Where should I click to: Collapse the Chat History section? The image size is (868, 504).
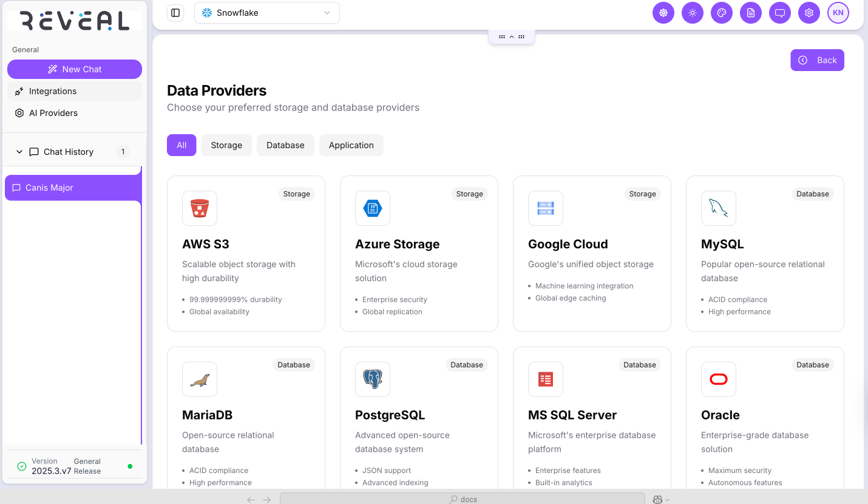[x=19, y=152]
